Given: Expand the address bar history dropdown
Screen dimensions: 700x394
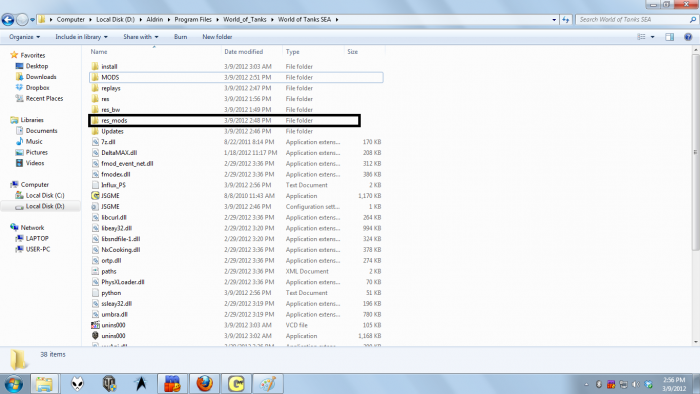Looking at the screenshot, I should tap(554, 20).
